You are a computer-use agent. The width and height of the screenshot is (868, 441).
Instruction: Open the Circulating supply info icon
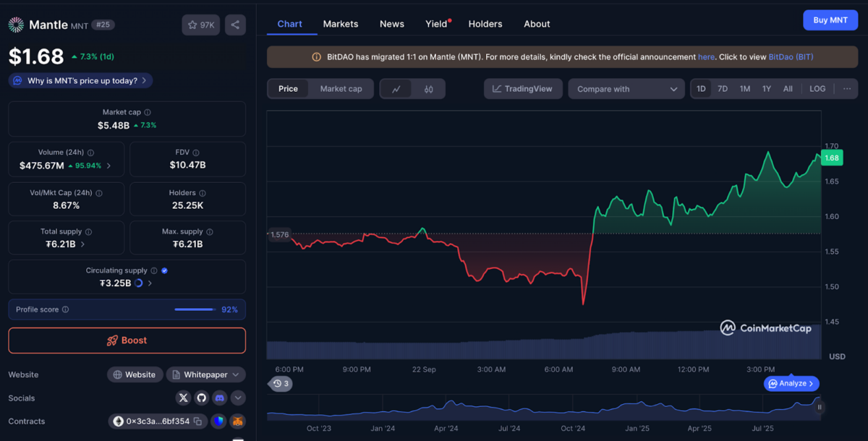(154, 270)
